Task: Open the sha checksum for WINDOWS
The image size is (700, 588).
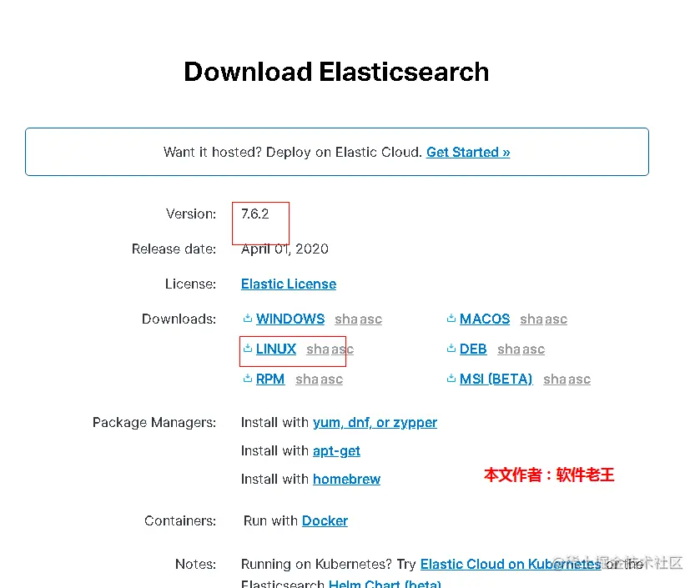Action: click(346, 319)
